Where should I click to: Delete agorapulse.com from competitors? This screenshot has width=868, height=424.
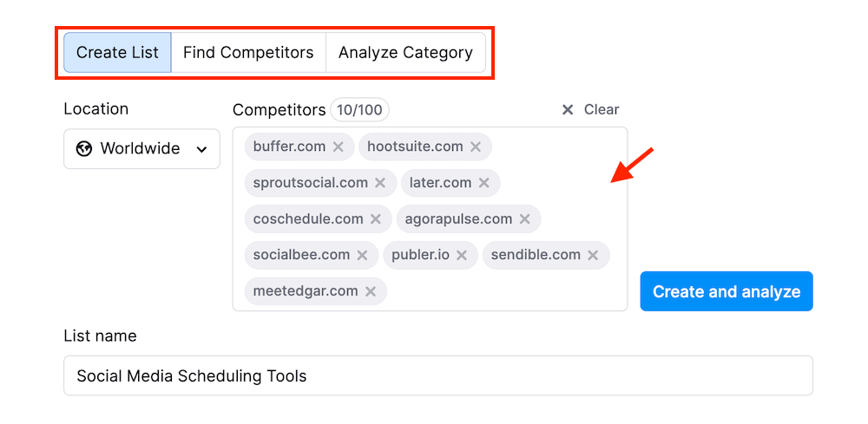[x=525, y=219]
